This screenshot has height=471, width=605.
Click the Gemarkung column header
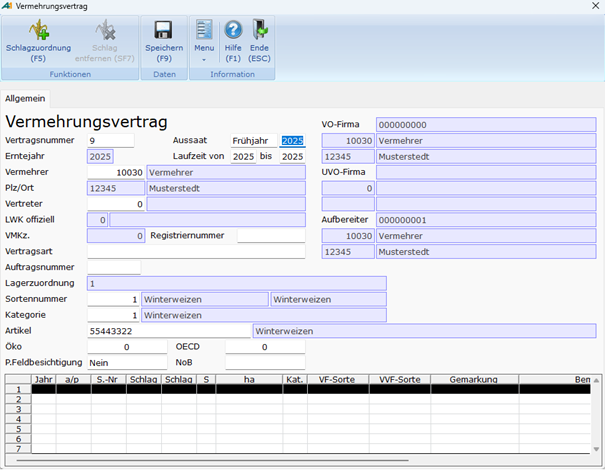[x=475, y=379]
